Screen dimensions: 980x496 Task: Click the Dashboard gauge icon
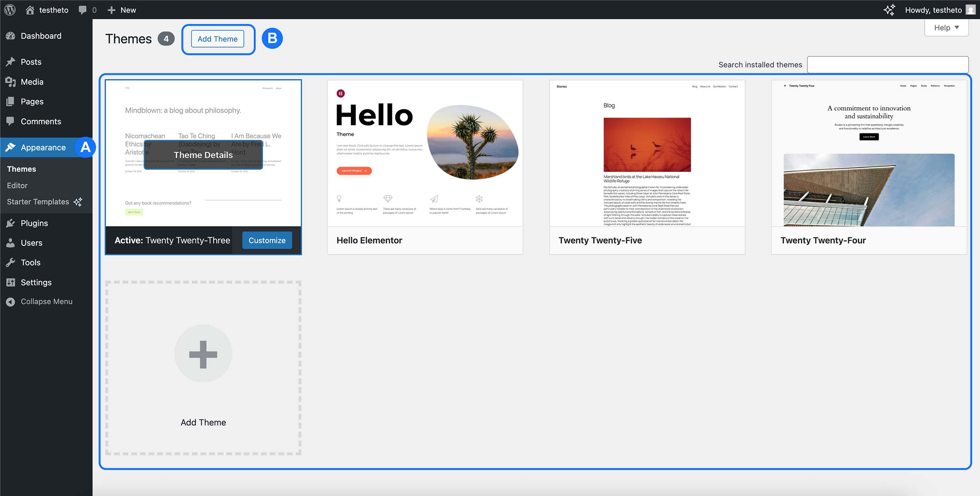[11, 36]
